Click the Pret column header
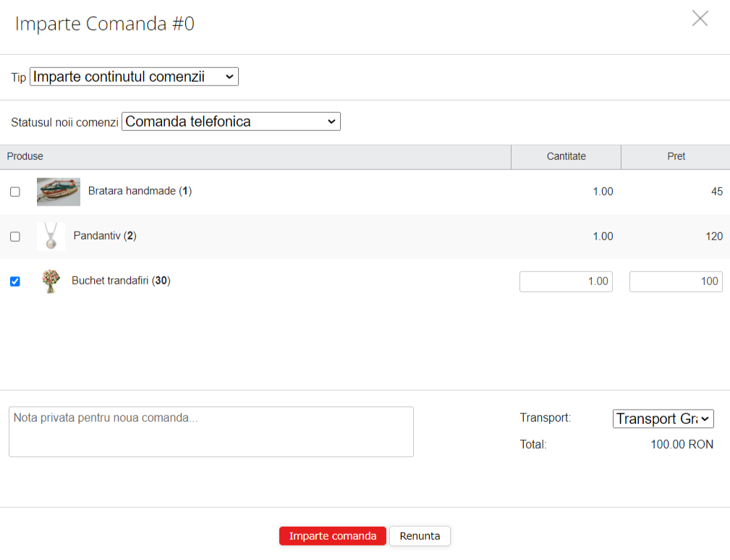Viewport: 730px width, 560px height. point(676,156)
